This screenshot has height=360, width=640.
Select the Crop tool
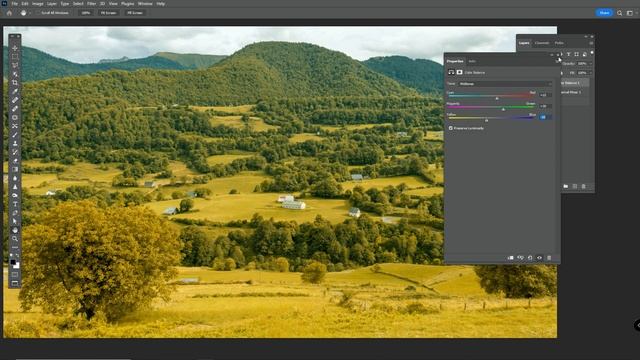tap(15, 83)
